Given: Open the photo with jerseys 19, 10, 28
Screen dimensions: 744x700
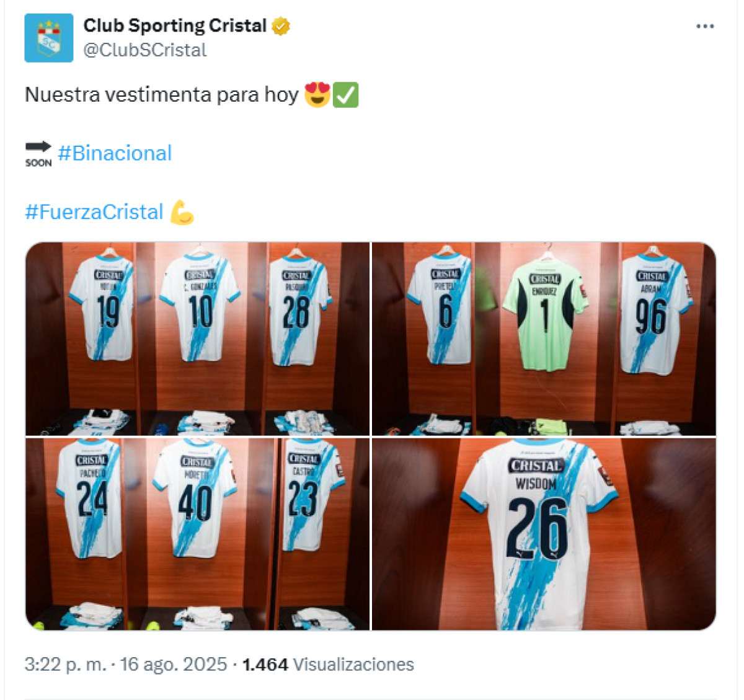Looking at the screenshot, I should tap(198, 339).
